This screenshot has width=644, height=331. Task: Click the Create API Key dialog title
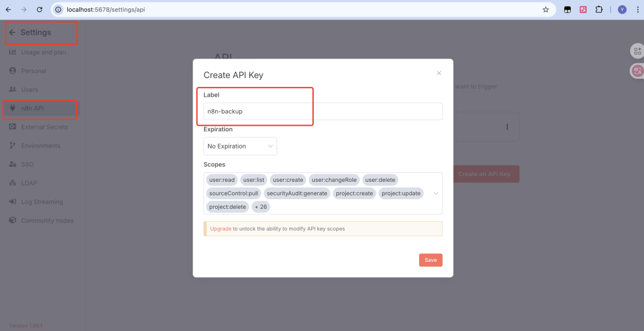point(233,75)
